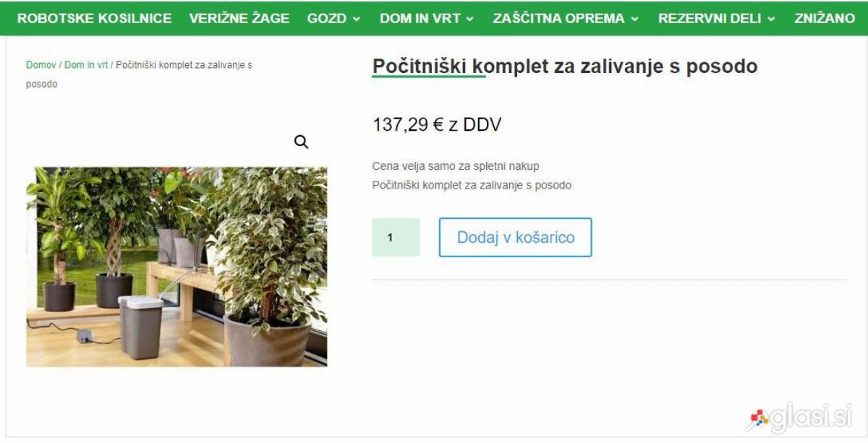This screenshot has width=868, height=443.
Task: Click the magnifier zoom icon on the product image
Action: [x=302, y=142]
